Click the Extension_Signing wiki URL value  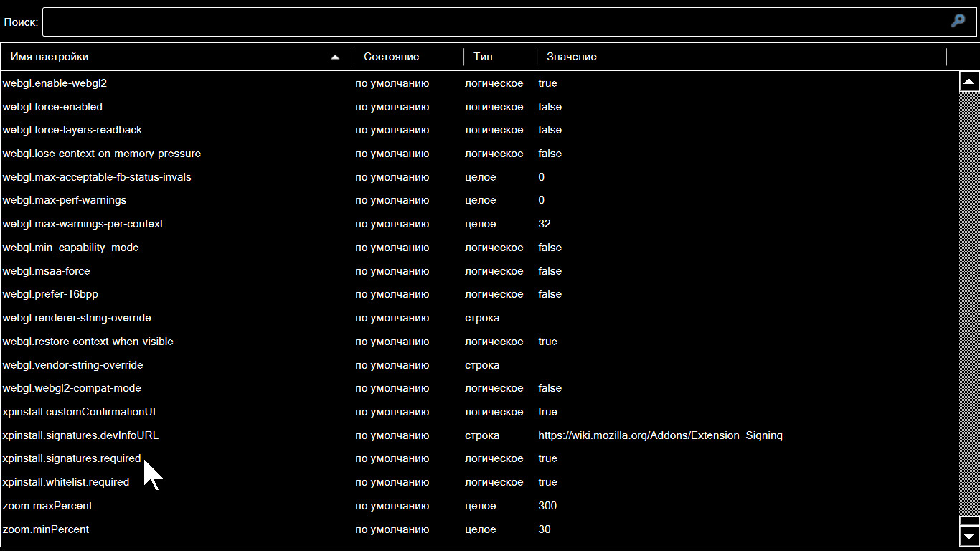tap(660, 435)
